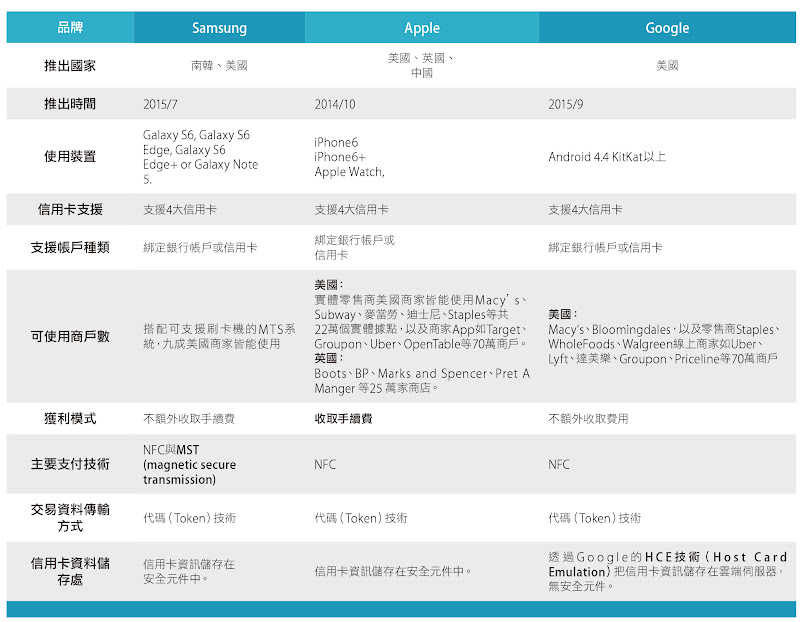The height and width of the screenshot is (622, 800).
Task: Click the 推出時間 row label
Action: click(70, 104)
